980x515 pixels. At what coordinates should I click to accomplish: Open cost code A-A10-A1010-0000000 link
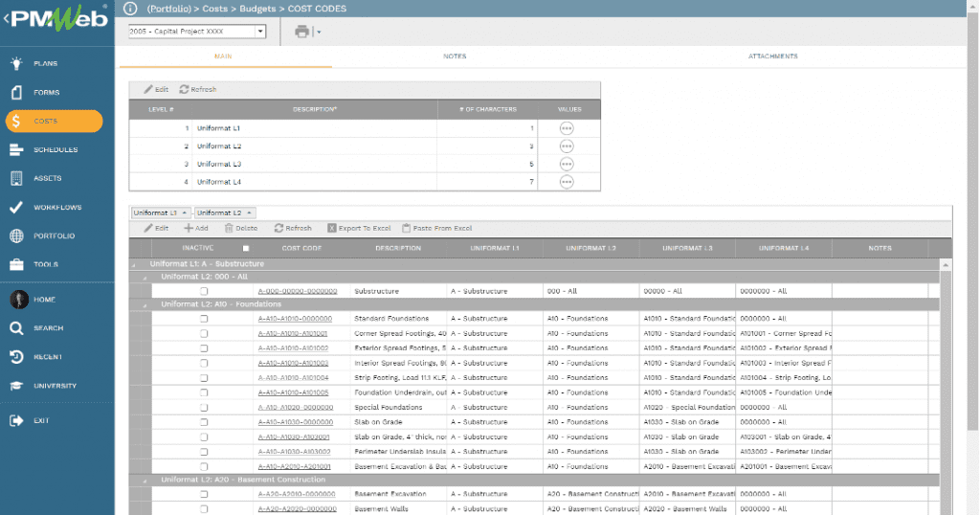(295, 319)
